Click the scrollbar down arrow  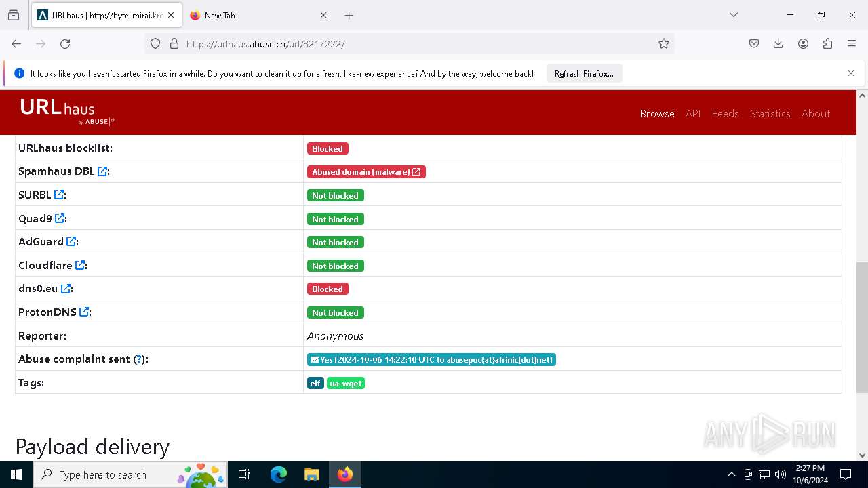click(862, 455)
